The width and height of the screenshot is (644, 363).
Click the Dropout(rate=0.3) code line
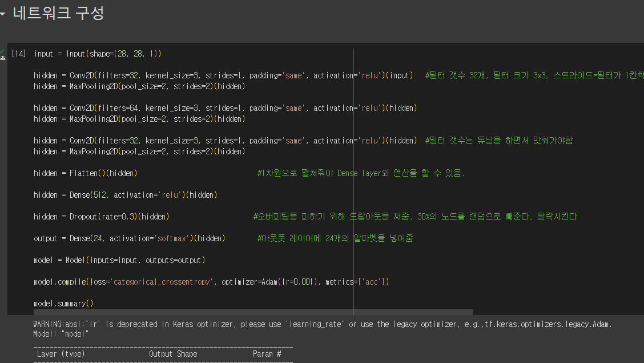point(102,217)
